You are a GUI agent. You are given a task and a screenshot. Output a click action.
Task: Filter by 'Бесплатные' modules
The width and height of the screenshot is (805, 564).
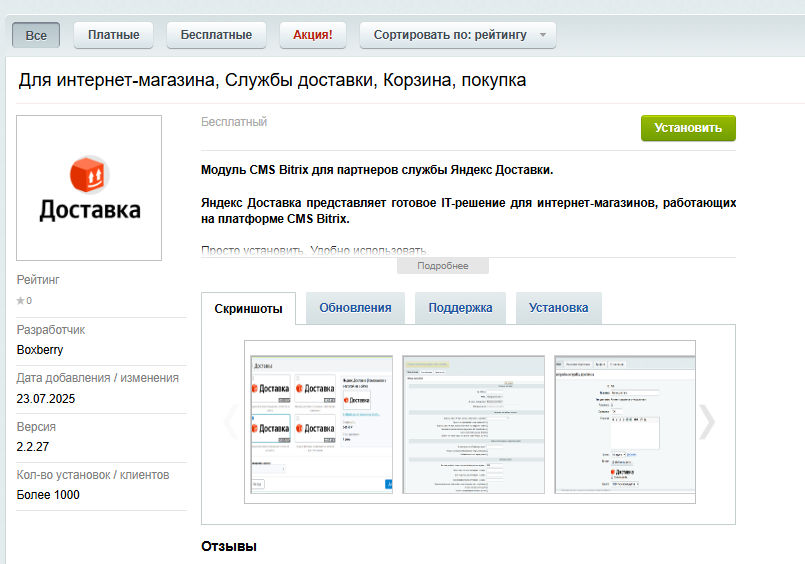(x=216, y=35)
